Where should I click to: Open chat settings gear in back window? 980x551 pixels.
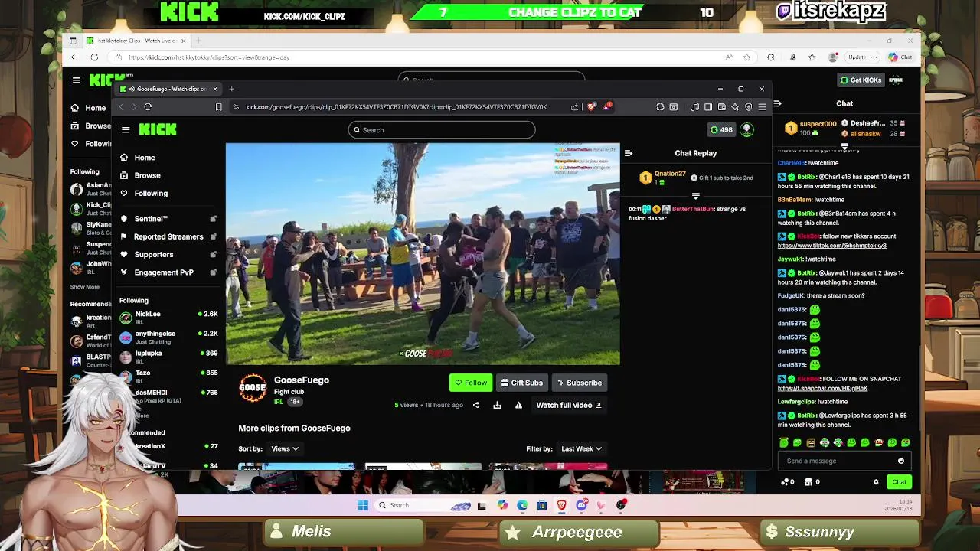876,482
